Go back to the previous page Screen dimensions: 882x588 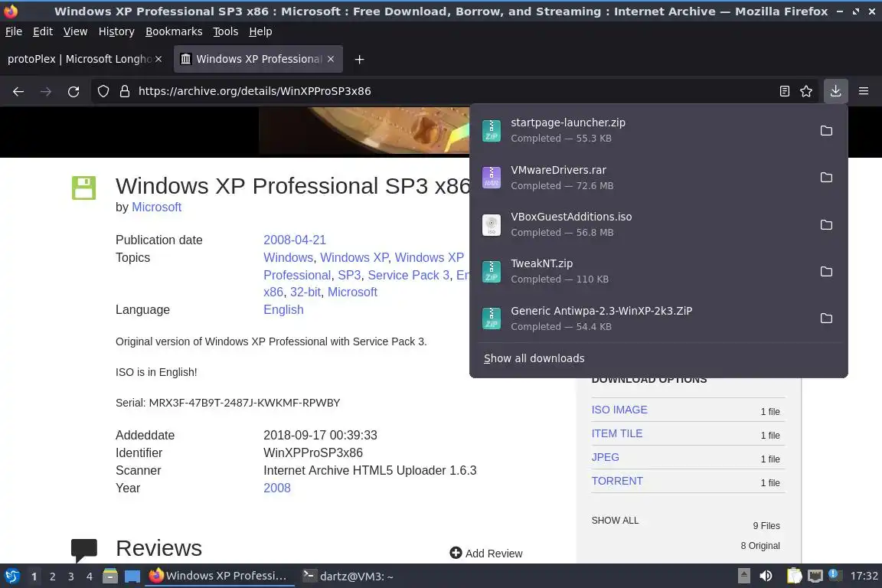tap(18, 91)
